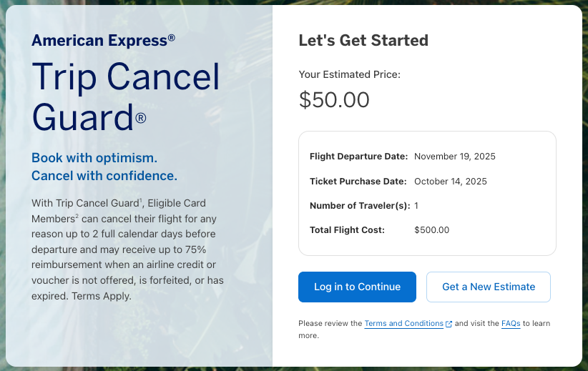Click the $50.00 estimated price
The image size is (588, 371).
(x=334, y=100)
